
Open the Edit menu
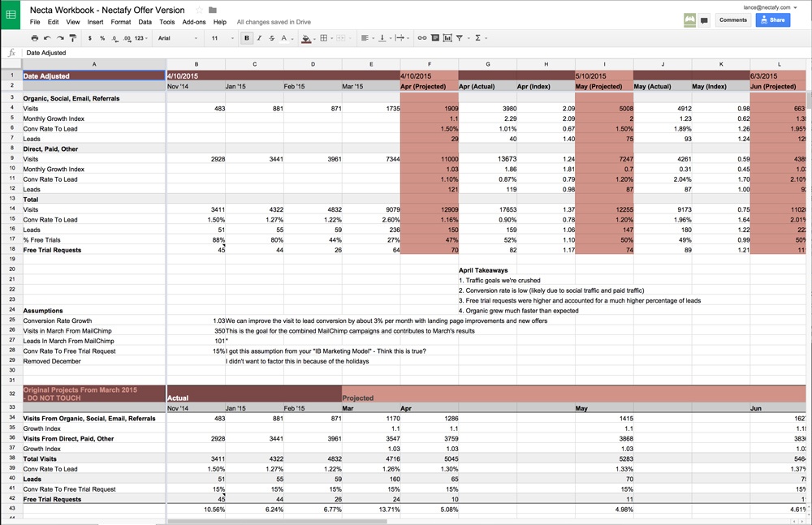pyautogui.click(x=53, y=22)
